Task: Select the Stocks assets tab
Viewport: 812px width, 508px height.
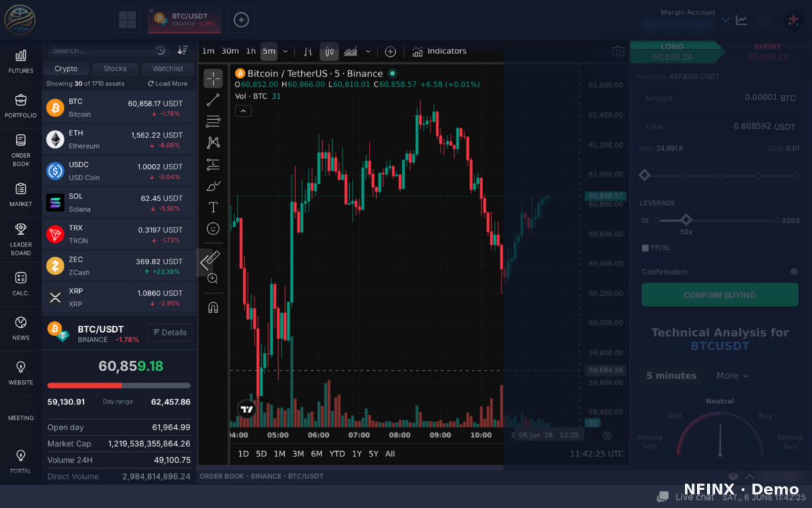Action: click(x=115, y=68)
